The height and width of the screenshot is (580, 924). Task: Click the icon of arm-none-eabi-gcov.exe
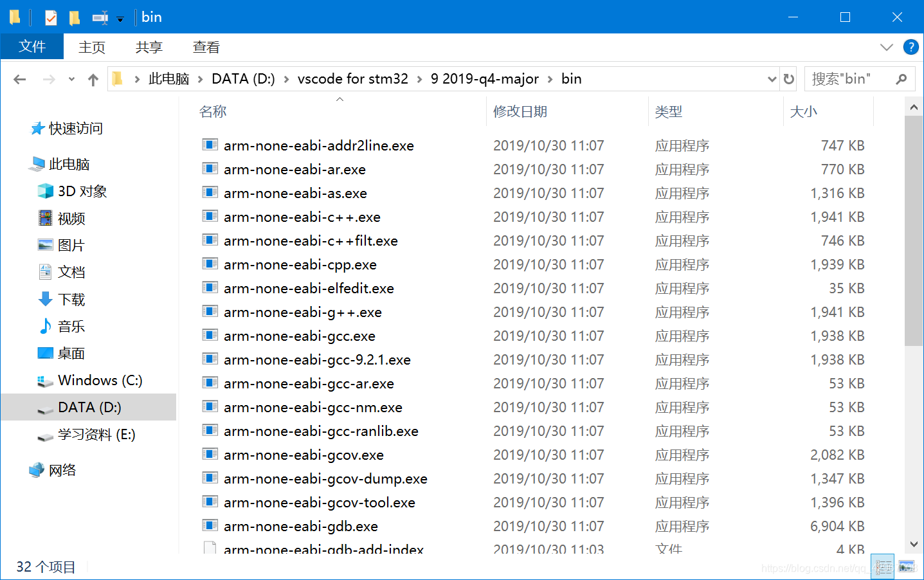[x=210, y=454]
